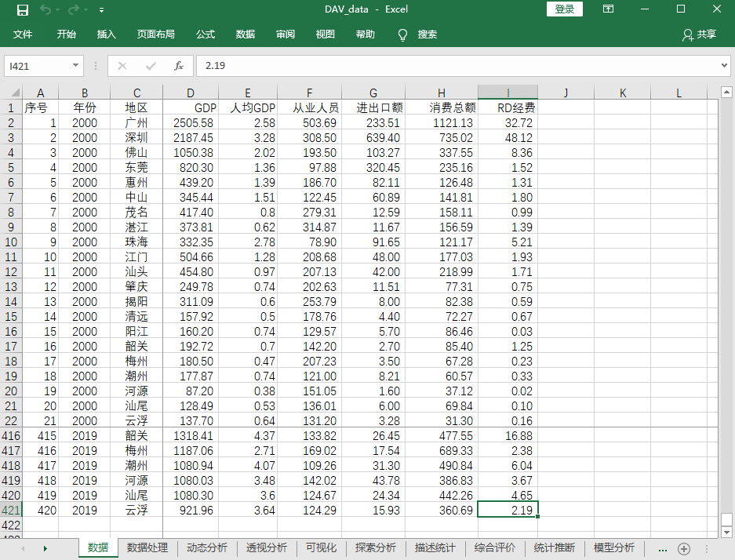
Task: Expand the Name Box dropdown arrow
Action: tap(75, 66)
